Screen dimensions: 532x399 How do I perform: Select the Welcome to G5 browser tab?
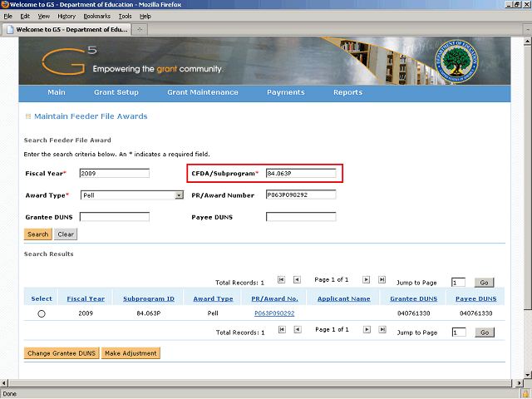click(66, 30)
